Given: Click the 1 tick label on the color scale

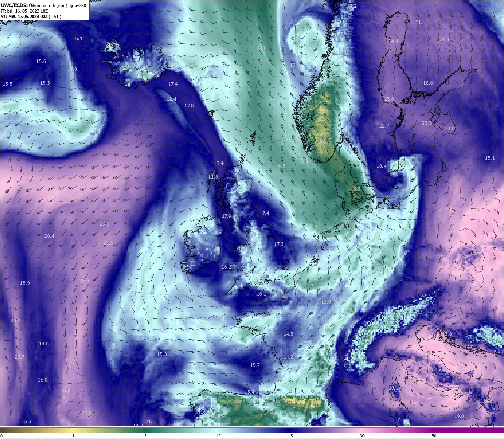Looking at the screenshot, I should click(x=73, y=436).
